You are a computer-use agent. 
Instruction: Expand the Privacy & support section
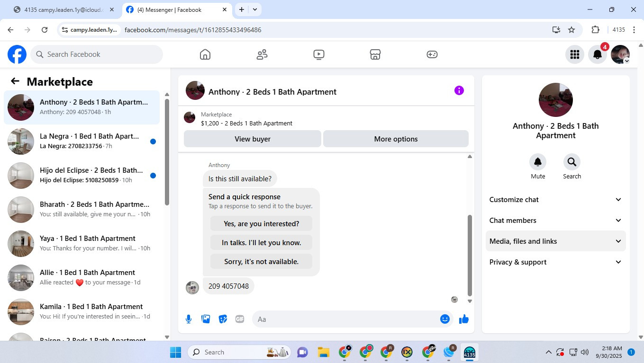click(x=556, y=262)
